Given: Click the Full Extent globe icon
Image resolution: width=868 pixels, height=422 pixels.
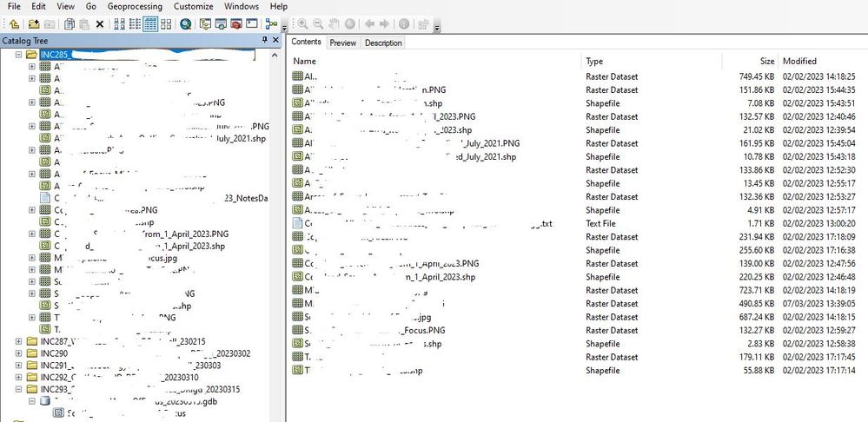Looking at the screenshot, I should (x=349, y=23).
